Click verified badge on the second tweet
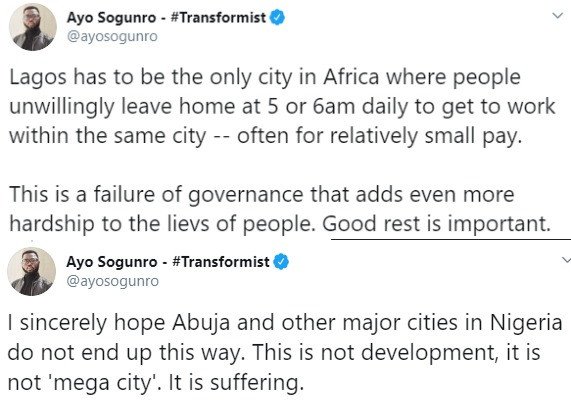571x401 pixels. (281, 262)
